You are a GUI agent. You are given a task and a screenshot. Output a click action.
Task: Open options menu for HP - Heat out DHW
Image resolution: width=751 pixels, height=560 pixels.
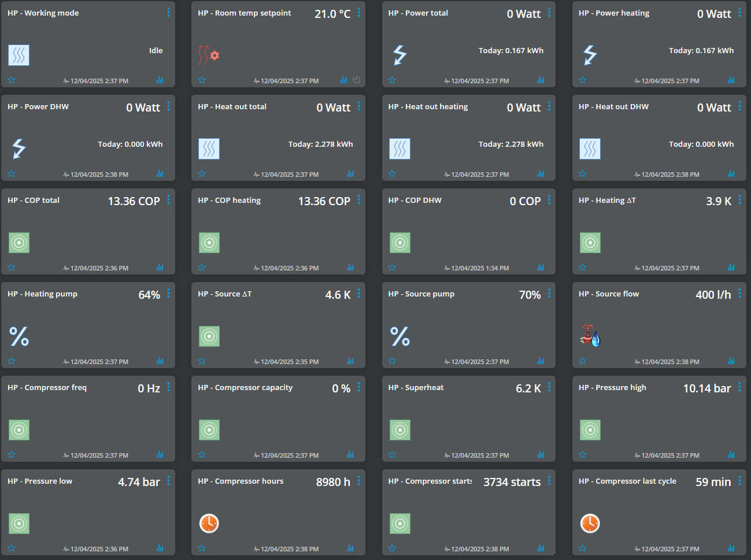point(739,106)
